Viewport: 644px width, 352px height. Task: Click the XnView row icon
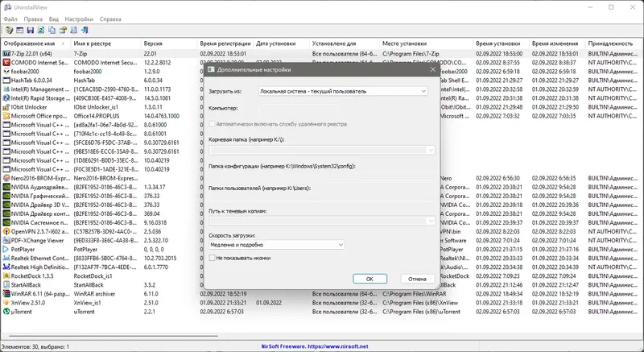pos(6,303)
